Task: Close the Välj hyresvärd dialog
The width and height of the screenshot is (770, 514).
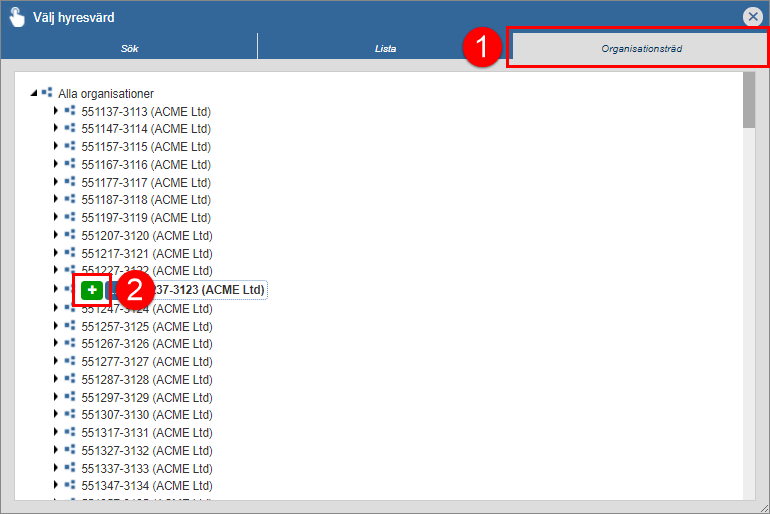Action: point(753,16)
